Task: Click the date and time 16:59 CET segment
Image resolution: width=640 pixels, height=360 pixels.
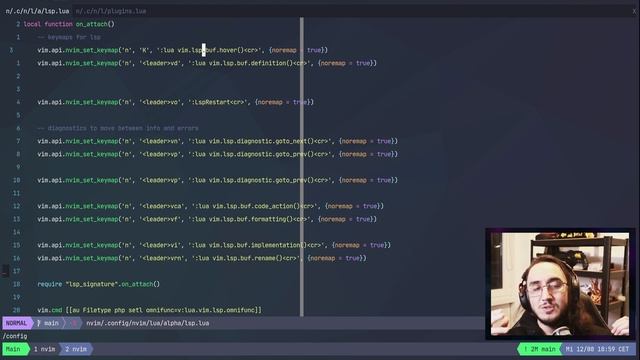Action: (598, 349)
